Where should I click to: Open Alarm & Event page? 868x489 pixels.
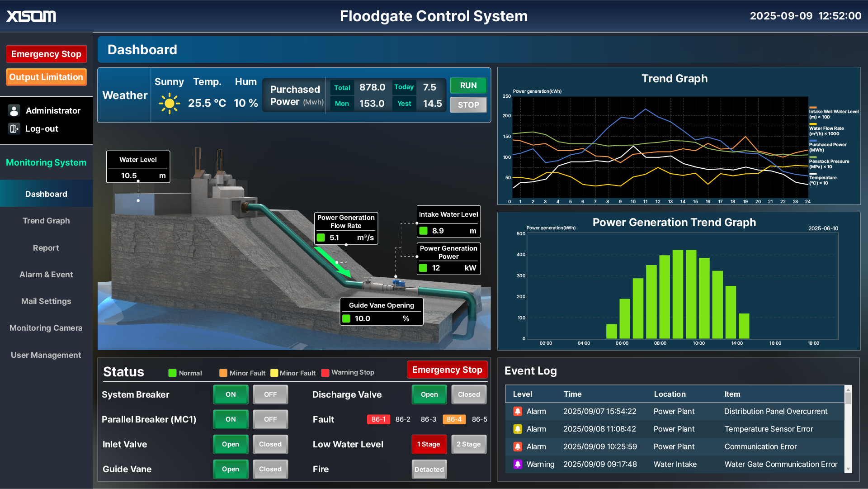[46, 275]
